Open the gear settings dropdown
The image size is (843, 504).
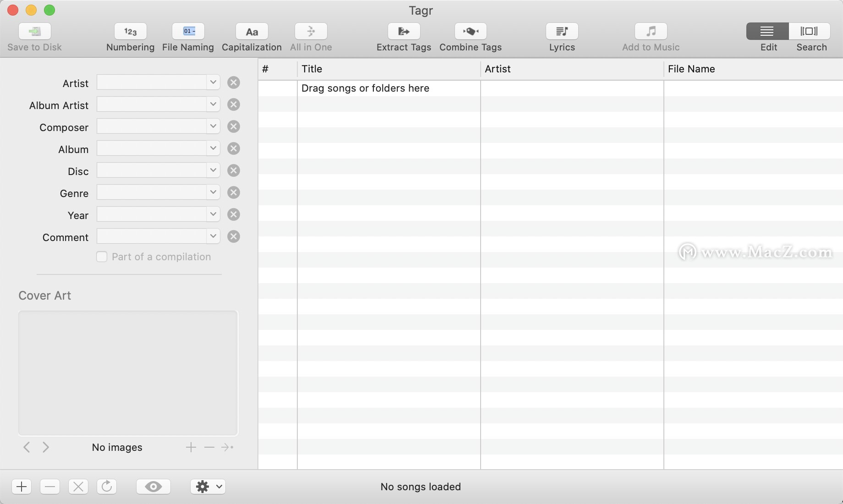pyautogui.click(x=208, y=486)
